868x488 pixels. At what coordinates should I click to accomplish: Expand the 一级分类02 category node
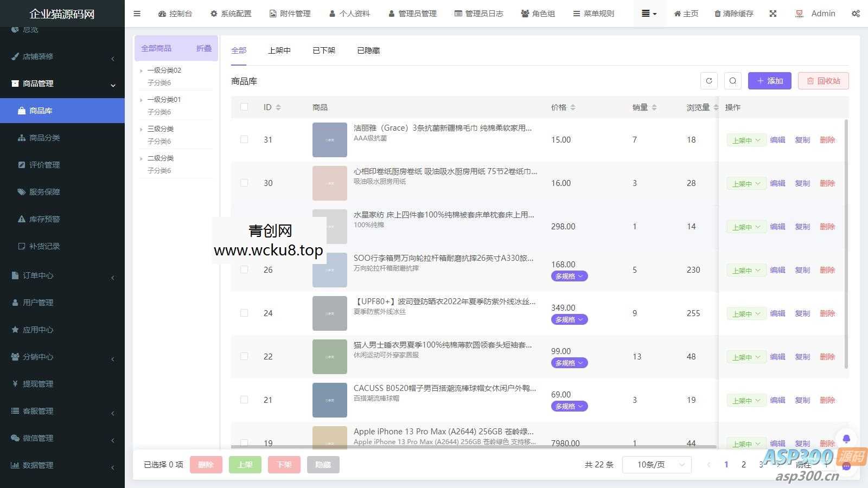coord(142,70)
